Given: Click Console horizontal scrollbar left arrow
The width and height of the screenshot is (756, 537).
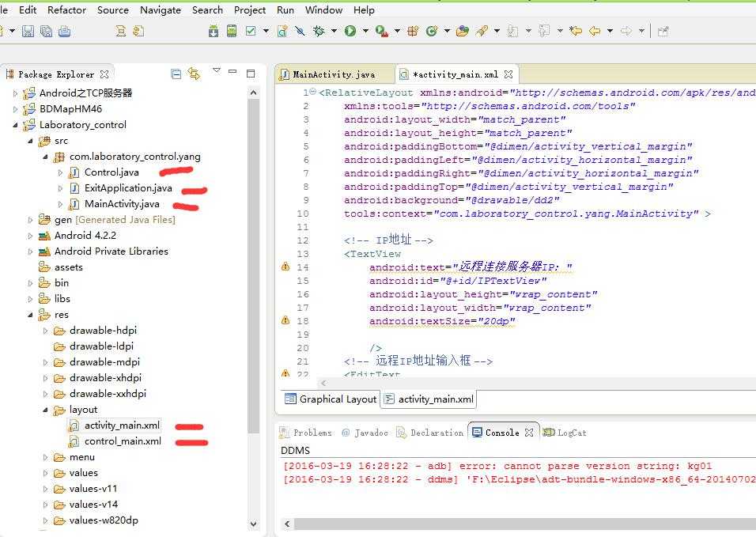Looking at the screenshot, I should tap(287, 524).
